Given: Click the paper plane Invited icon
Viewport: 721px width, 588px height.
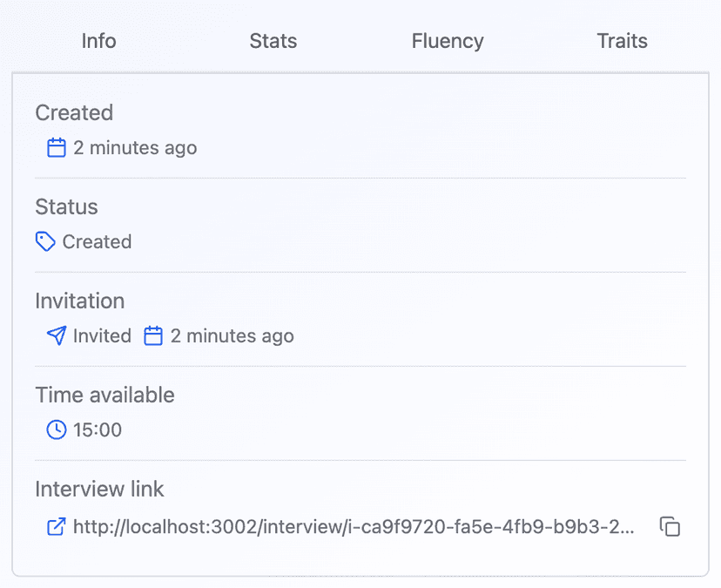Looking at the screenshot, I should point(57,336).
